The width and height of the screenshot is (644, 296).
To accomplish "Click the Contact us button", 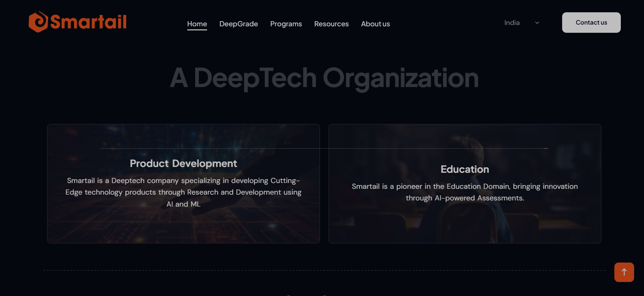I will click(x=591, y=23).
